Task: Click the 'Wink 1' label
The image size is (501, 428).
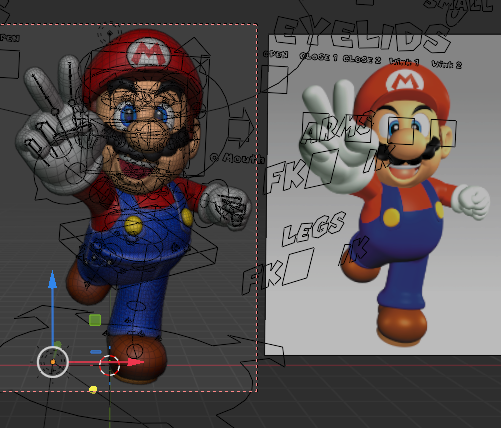Action: click(x=404, y=62)
